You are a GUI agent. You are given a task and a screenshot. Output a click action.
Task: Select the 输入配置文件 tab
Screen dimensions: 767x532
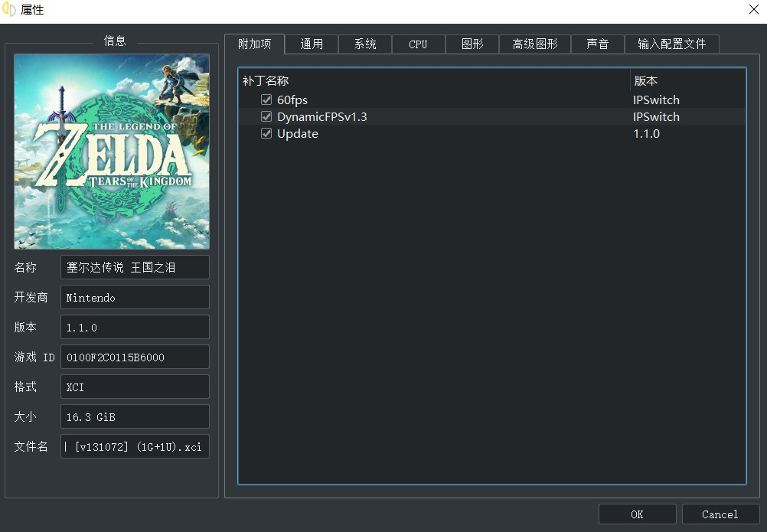[671, 44]
